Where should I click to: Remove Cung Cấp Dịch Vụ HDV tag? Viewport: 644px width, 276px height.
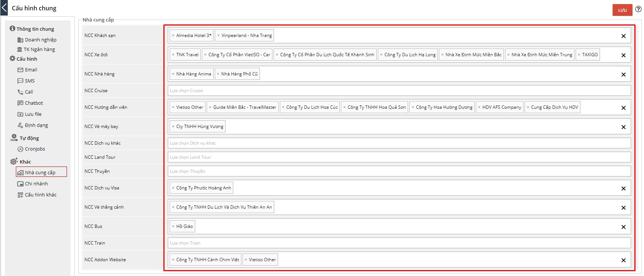[528, 107]
